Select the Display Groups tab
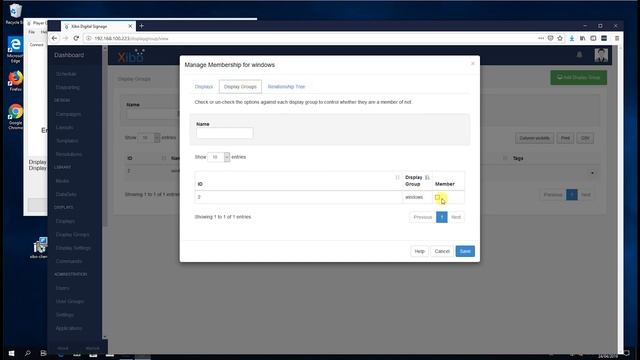 point(240,87)
